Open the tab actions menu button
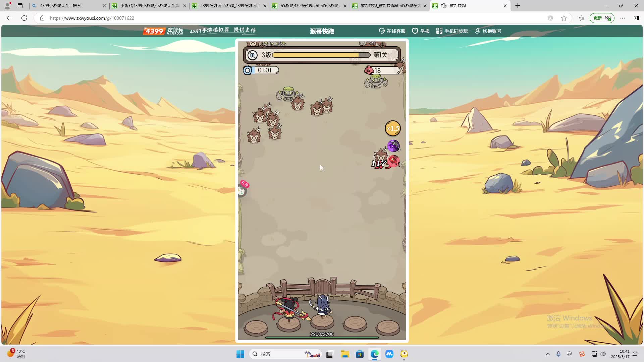 20,6
